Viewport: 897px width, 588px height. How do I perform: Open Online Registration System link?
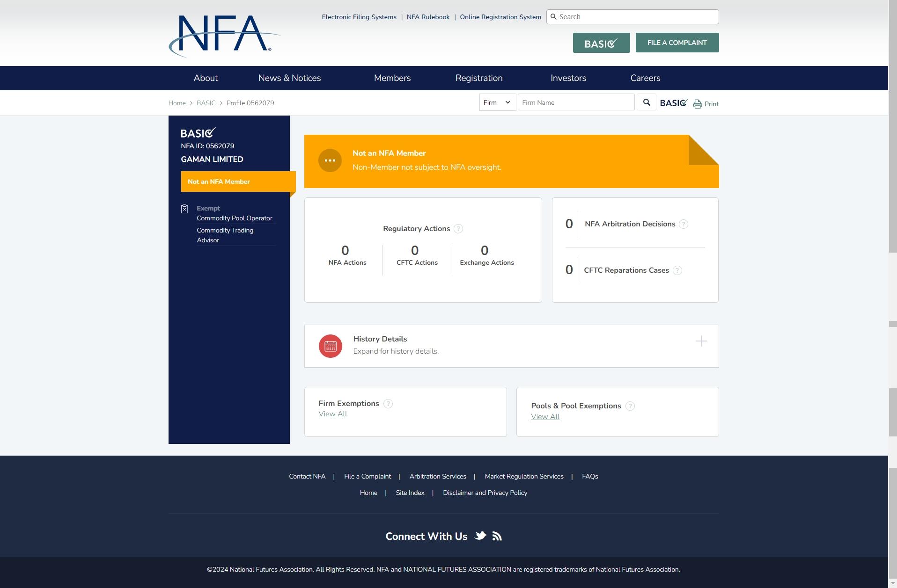click(x=500, y=17)
